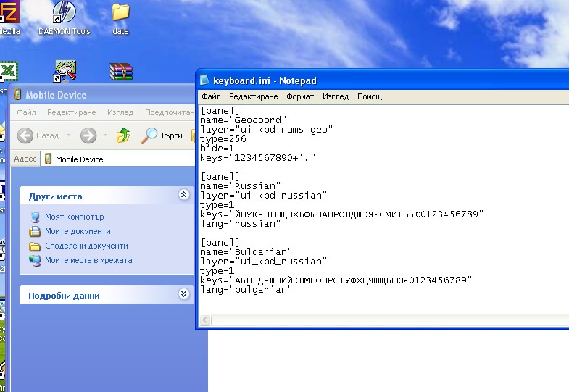
Task: Open Изглед menu in Mobile Device window
Action: tap(120, 112)
